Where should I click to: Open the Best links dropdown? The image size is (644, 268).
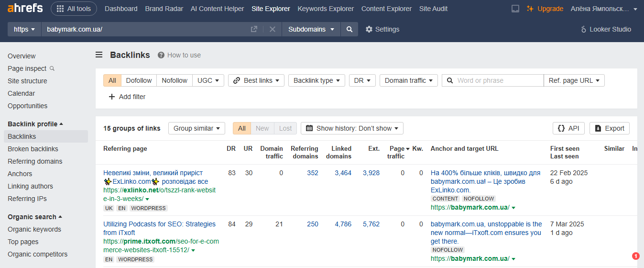click(x=256, y=80)
